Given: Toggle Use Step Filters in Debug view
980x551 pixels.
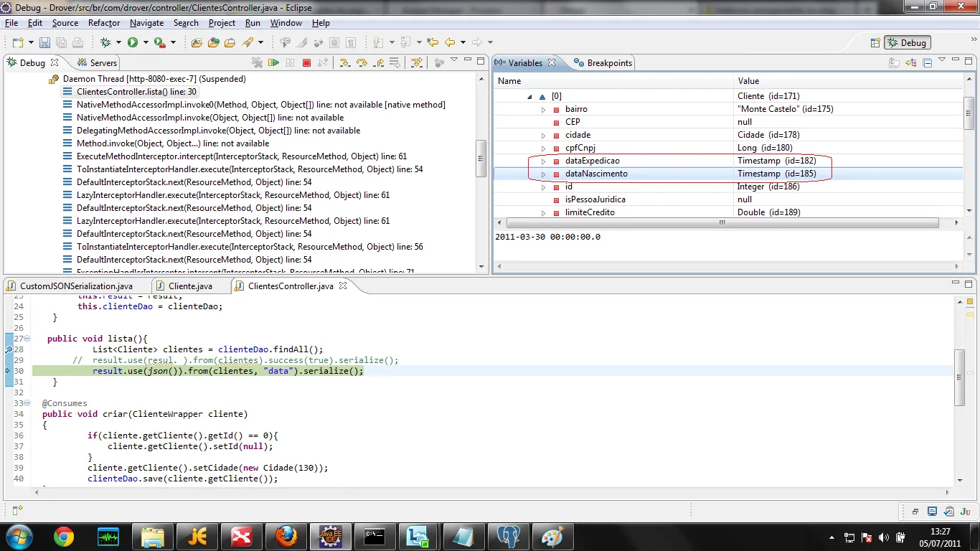Looking at the screenshot, I should [x=416, y=62].
